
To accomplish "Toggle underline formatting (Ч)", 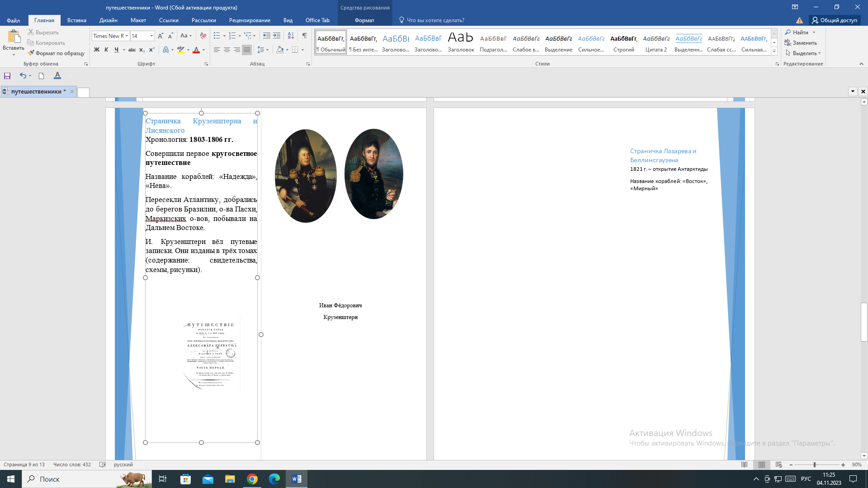I will tap(116, 50).
